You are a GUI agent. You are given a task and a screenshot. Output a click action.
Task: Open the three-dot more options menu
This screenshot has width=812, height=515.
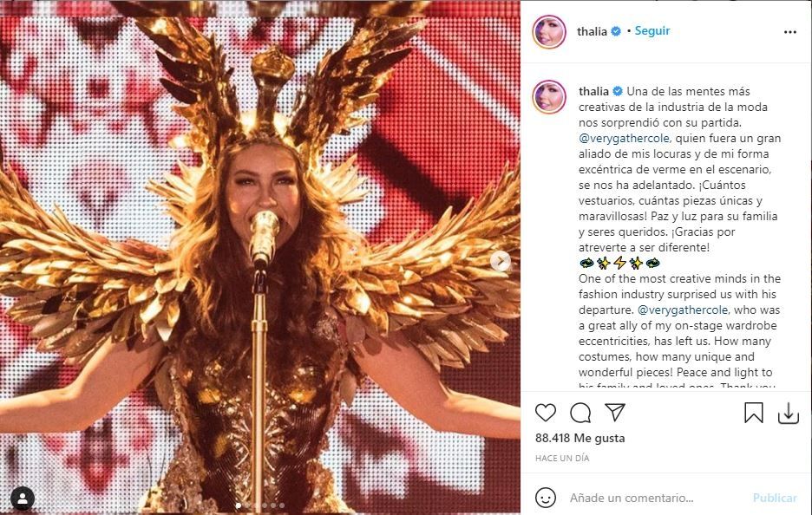click(789, 32)
